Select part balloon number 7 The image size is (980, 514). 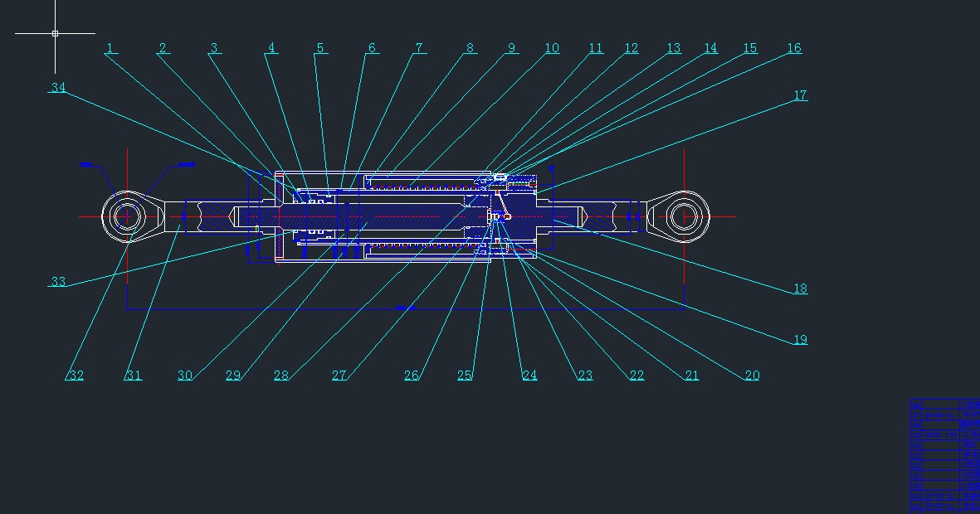pos(419,48)
